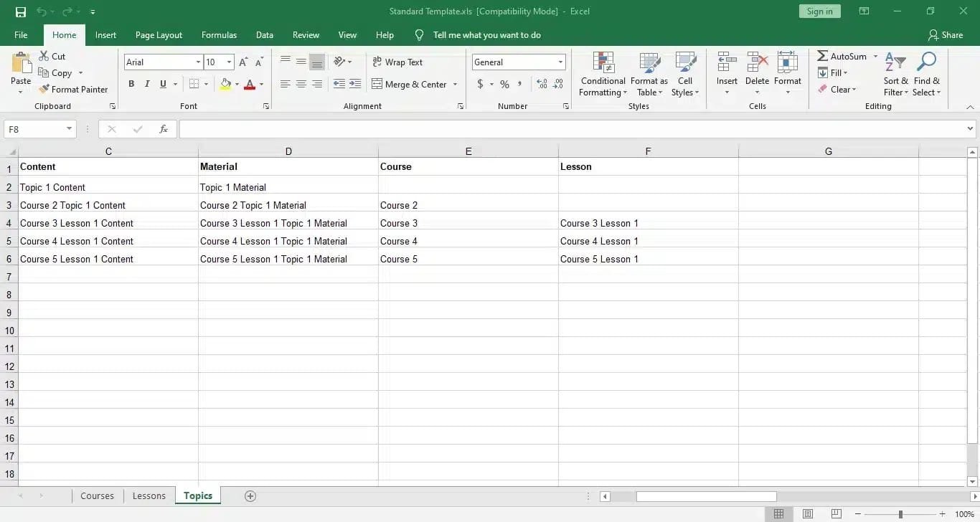
Task: Toggle Wrap Text
Action: tap(397, 62)
